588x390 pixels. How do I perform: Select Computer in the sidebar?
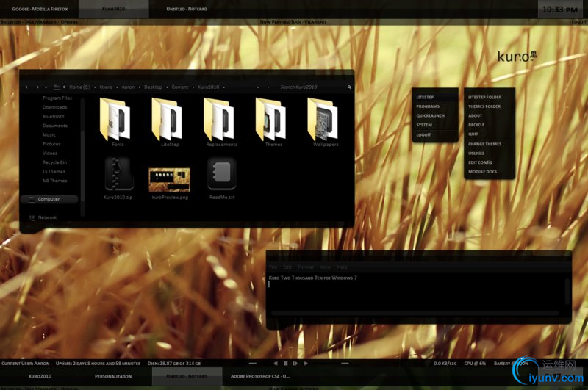pyautogui.click(x=49, y=199)
